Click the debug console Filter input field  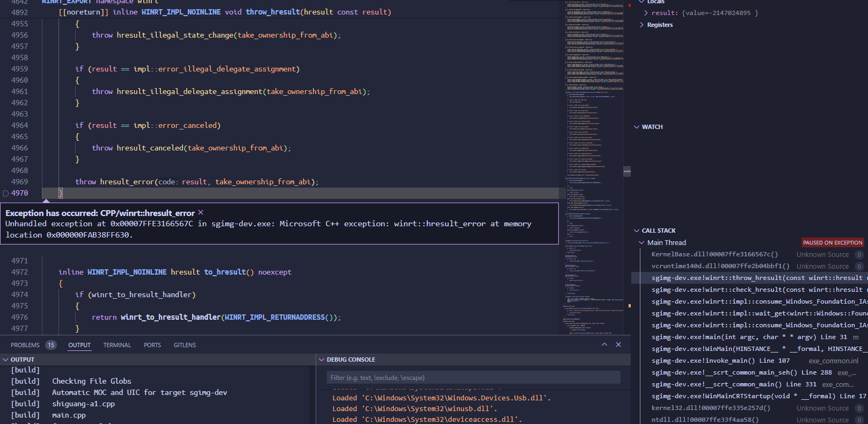click(473, 378)
